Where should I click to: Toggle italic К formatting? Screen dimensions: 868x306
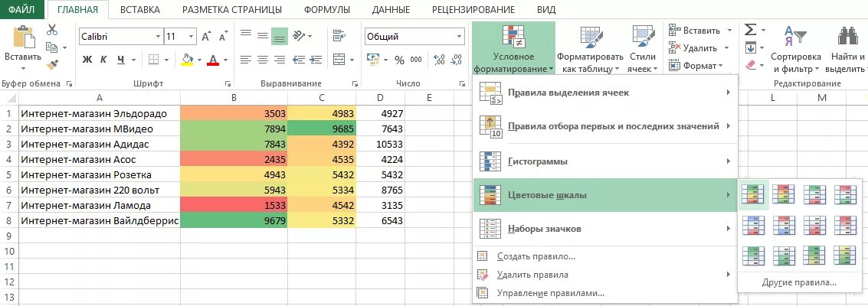103,60
